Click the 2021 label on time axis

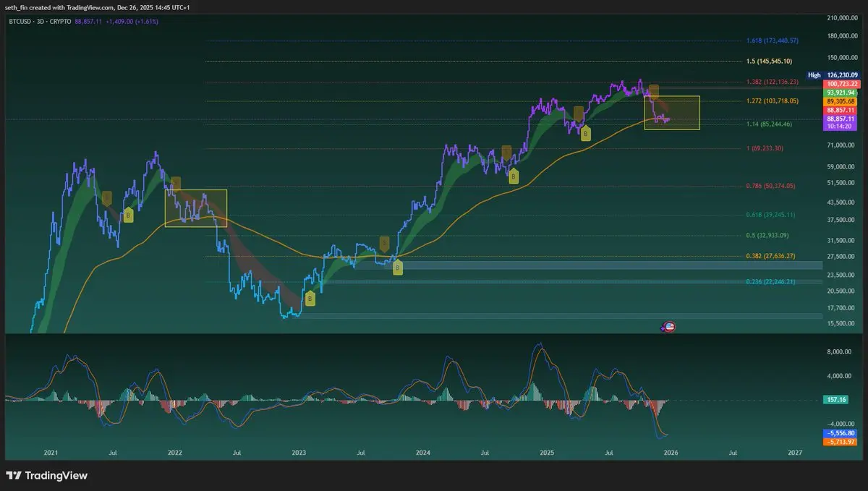coord(51,453)
